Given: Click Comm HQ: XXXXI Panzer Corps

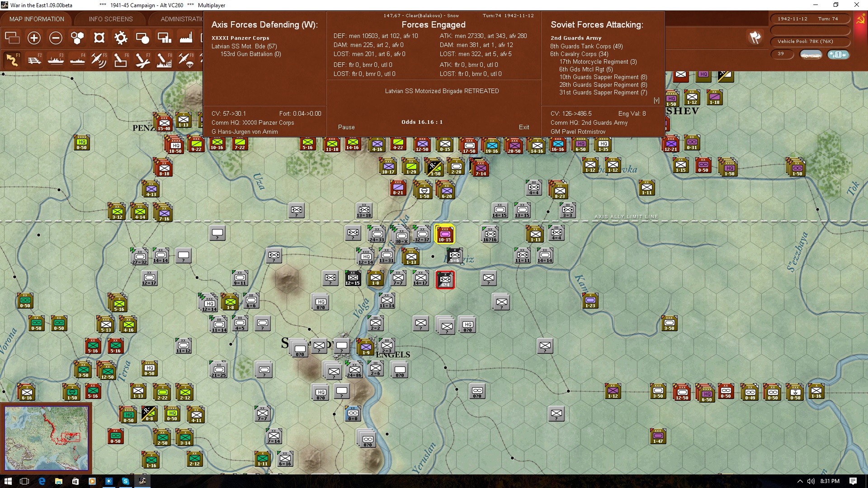Looking at the screenshot, I should 253,122.
